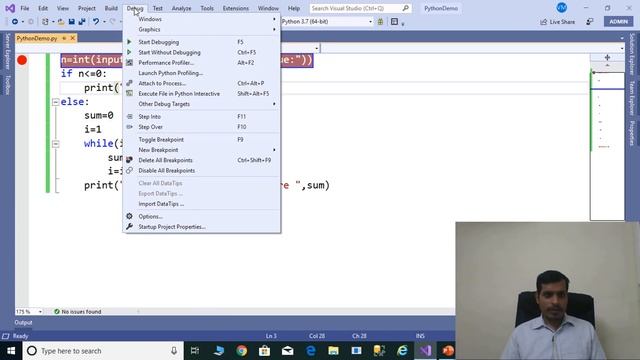Image resolution: width=640 pixels, height=360 pixels.
Task: Click the ADMIN button
Action: pyautogui.click(x=618, y=22)
